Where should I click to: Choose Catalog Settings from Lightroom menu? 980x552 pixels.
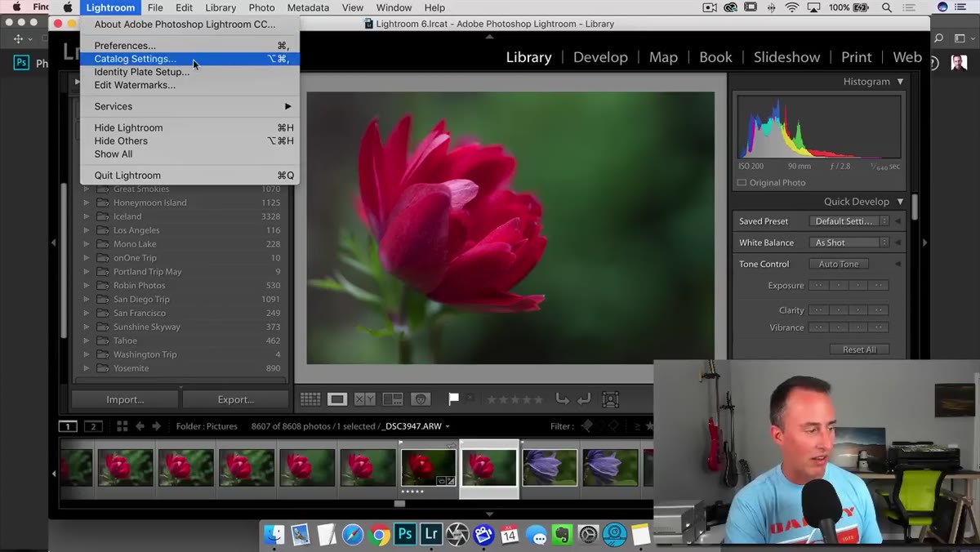pyautogui.click(x=189, y=59)
